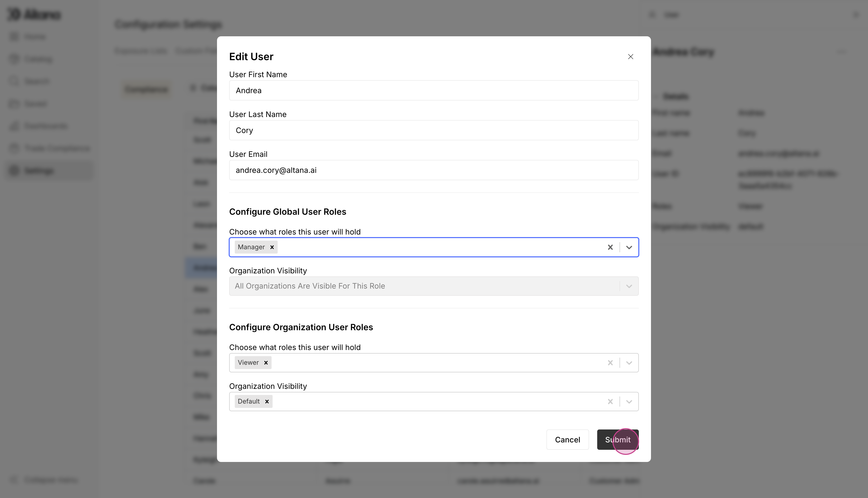Open the organization roles dropdown arrow
The width and height of the screenshot is (868, 498).
629,362
